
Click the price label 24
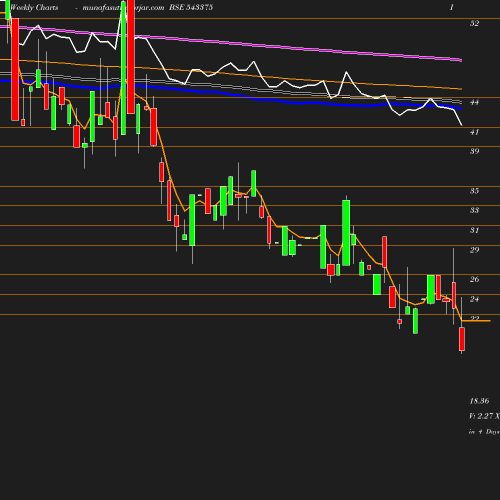tap(474, 299)
